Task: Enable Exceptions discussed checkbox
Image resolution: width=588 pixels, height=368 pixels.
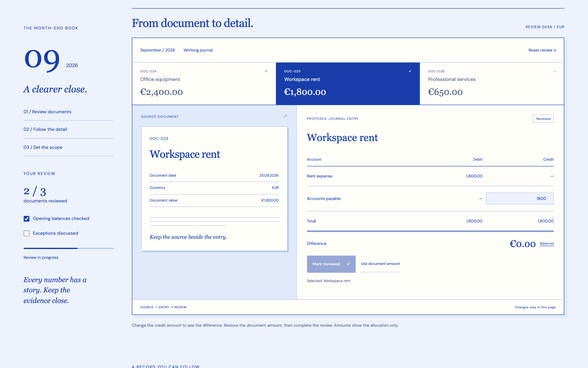Action: click(27, 233)
